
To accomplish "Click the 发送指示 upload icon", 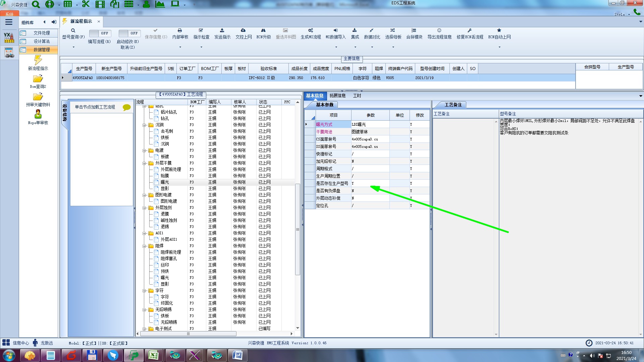I will pyautogui.click(x=222, y=31).
